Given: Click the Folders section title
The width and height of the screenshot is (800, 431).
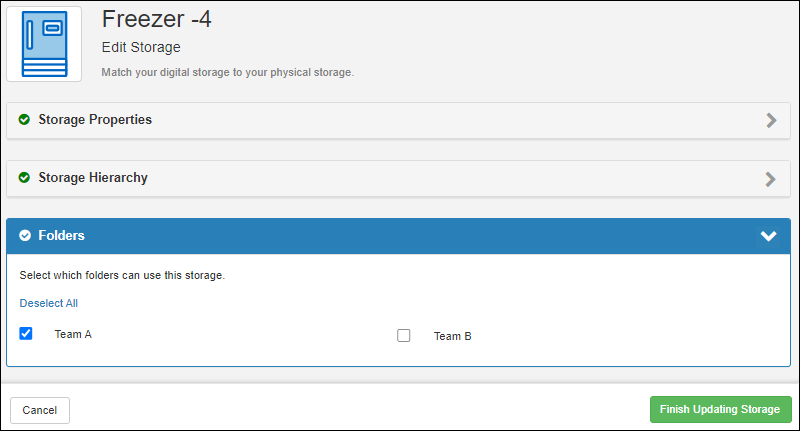Looking at the screenshot, I should click(x=61, y=236).
